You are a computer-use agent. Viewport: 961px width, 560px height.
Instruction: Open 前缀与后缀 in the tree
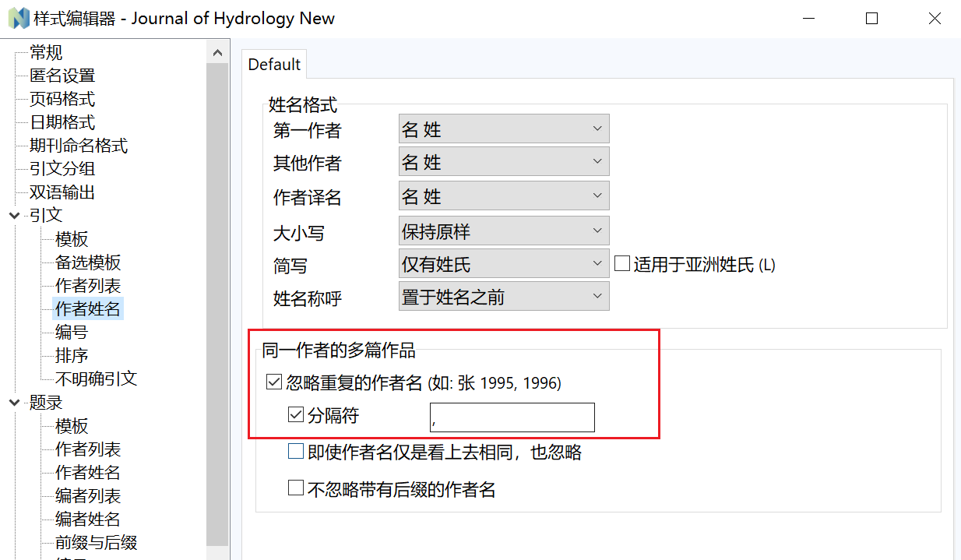coord(96,543)
